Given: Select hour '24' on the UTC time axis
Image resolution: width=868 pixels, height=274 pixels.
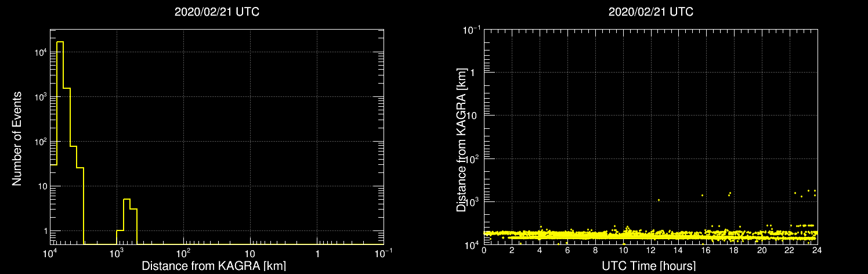Looking at the screenshot, I should 817,251.
